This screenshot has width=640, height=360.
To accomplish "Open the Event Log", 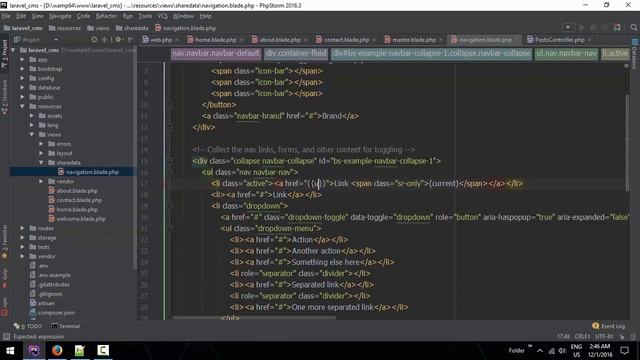I will [x=609, y=326].
